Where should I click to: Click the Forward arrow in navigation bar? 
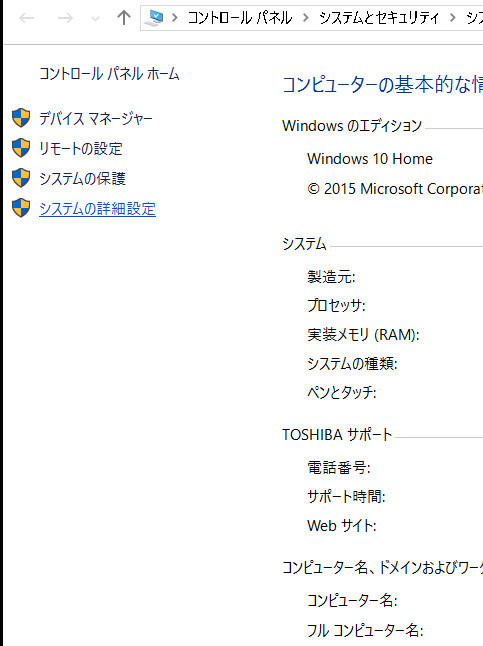pos(65,18)
